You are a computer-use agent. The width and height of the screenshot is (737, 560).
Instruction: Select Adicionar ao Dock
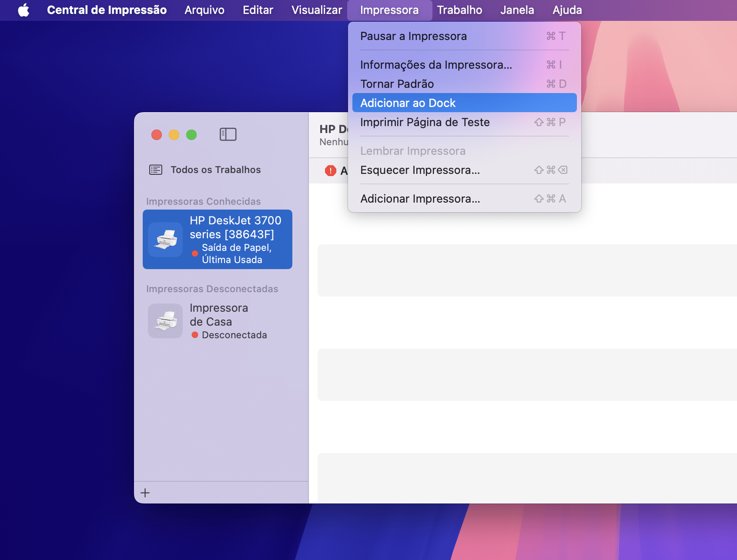click(x=464, y=103)
